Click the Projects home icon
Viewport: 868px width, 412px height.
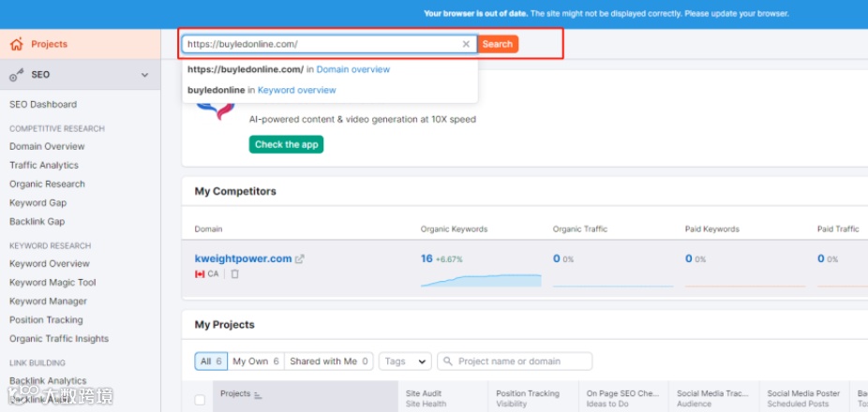[17, 44]
